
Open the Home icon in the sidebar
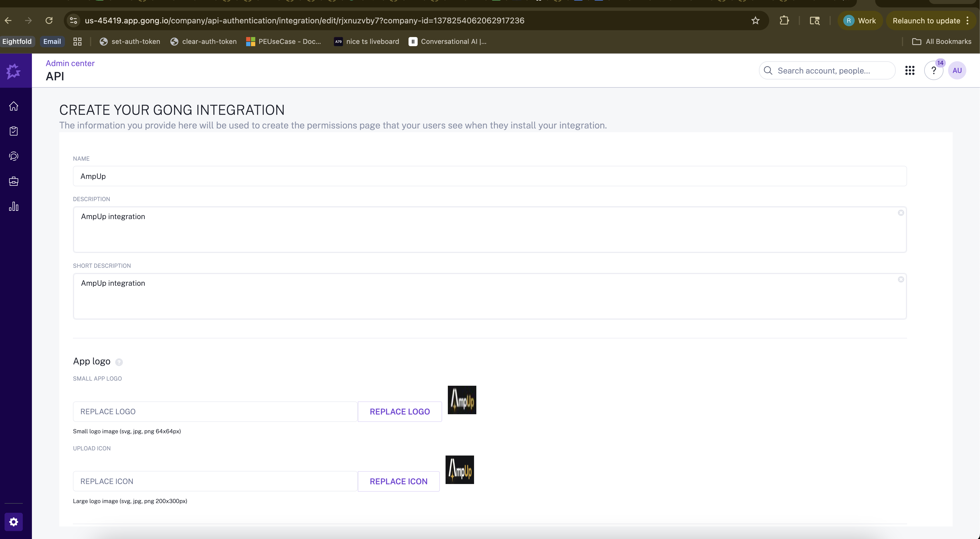tap(14, 106)
